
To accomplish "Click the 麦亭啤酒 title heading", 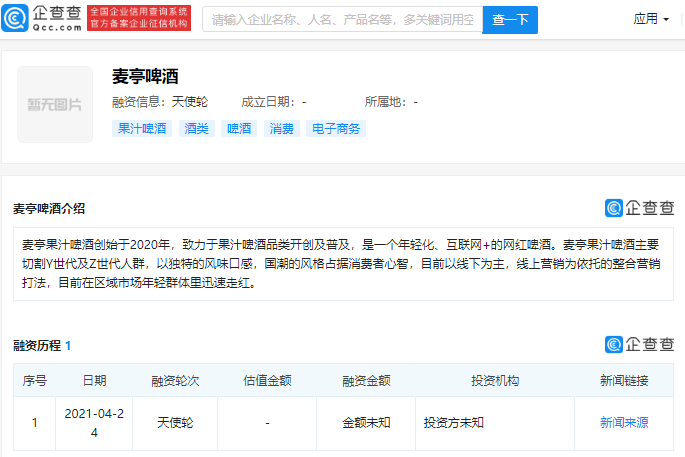I will [145, 76].
